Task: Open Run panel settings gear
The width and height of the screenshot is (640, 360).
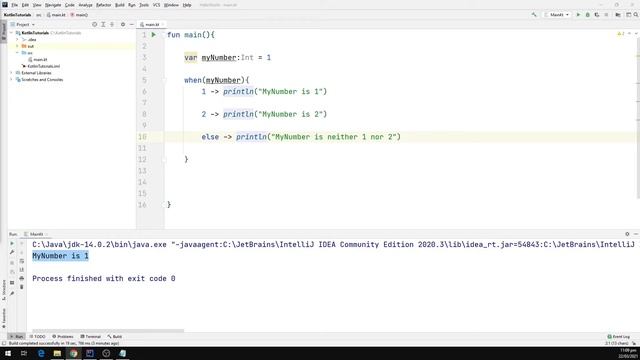Action: pyautogui.click(x=627, y=234)
